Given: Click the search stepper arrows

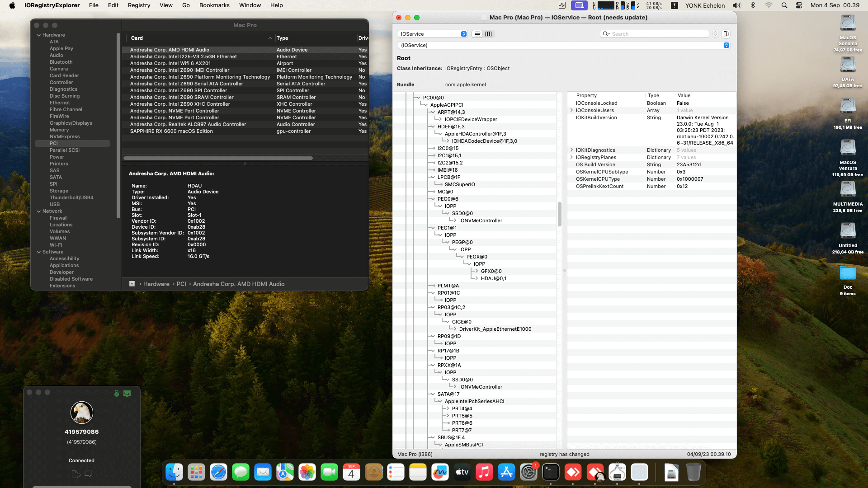Looking at the screenshot, I should pos(715,34).
